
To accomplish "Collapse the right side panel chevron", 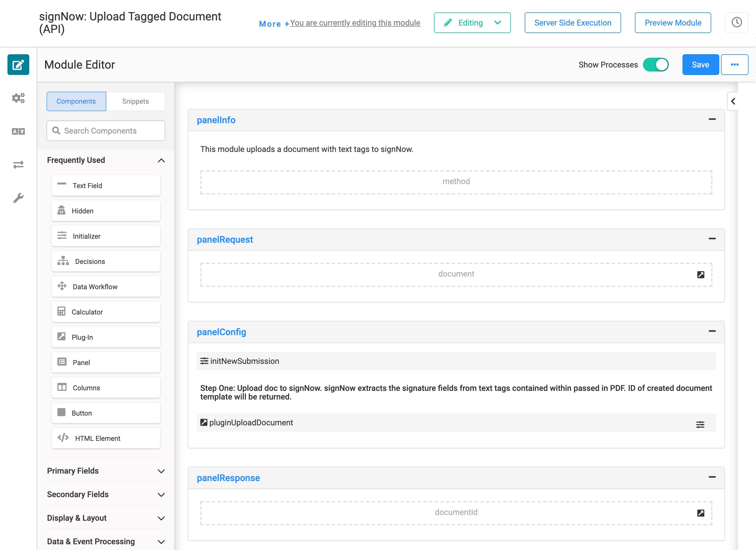I will point(733,101).
